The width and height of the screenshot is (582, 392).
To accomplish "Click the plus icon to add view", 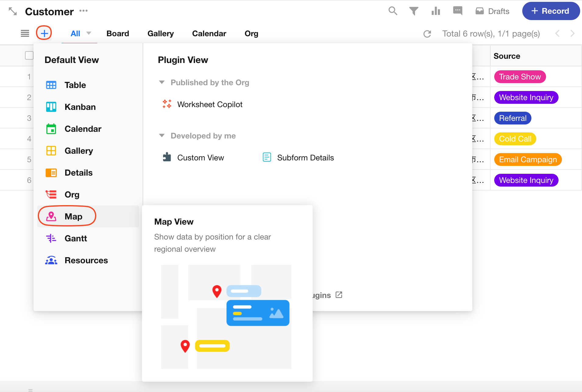I will click(44, 33).
